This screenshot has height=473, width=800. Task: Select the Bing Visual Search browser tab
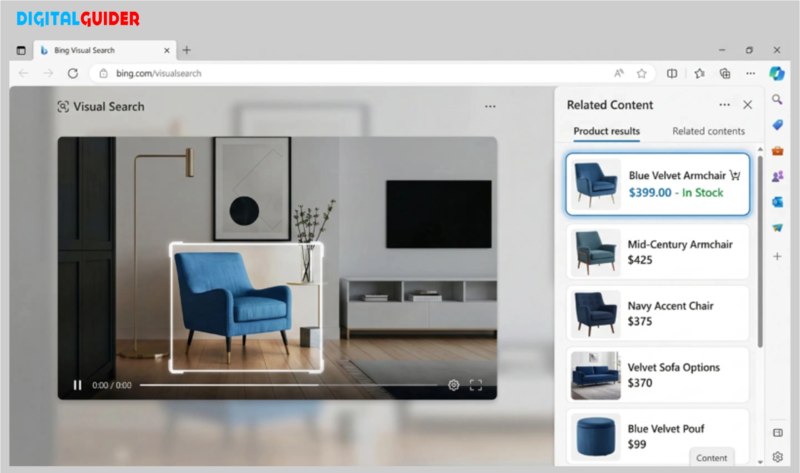coord(105,50)
